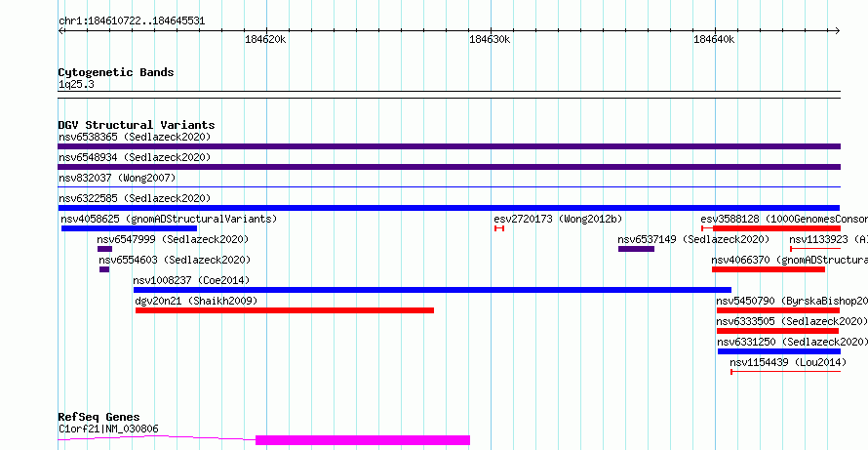Image resolution: width=868 pixels, height=450 pixels.
Task: Click the long blue bar under nsv1008237
Action: point(432,290)
